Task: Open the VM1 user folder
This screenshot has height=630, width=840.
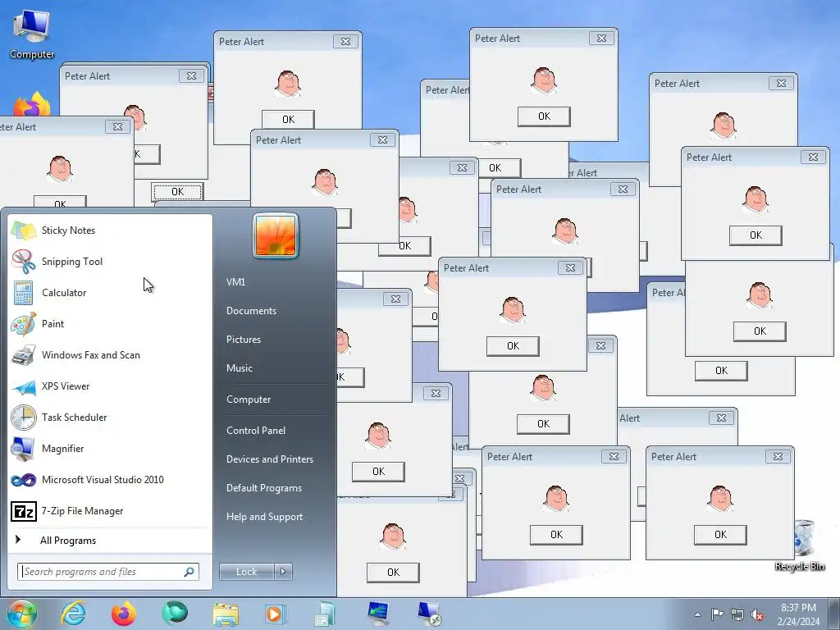Action: 235,282
